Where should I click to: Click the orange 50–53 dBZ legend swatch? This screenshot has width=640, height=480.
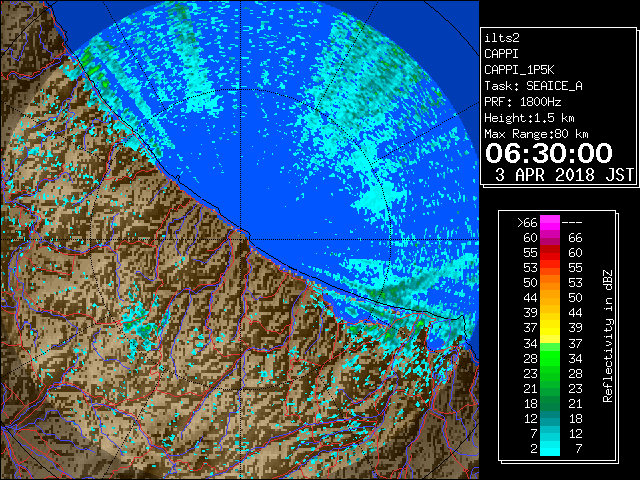[549, 283]
